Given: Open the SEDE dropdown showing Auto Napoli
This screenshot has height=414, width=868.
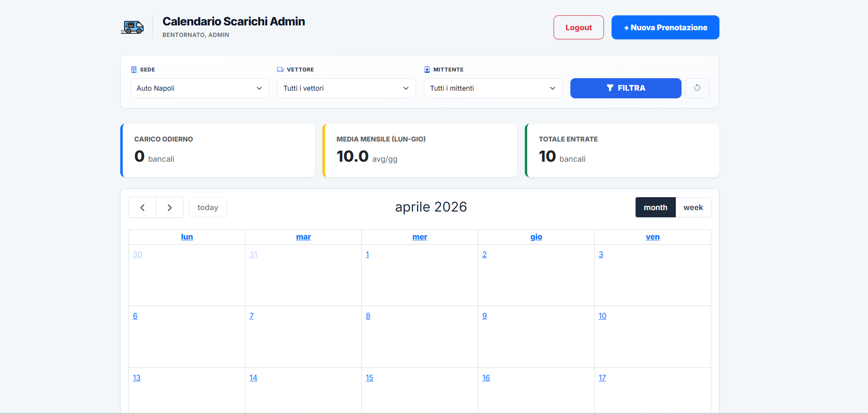Looking at the screenshot, I should (200, 88).
